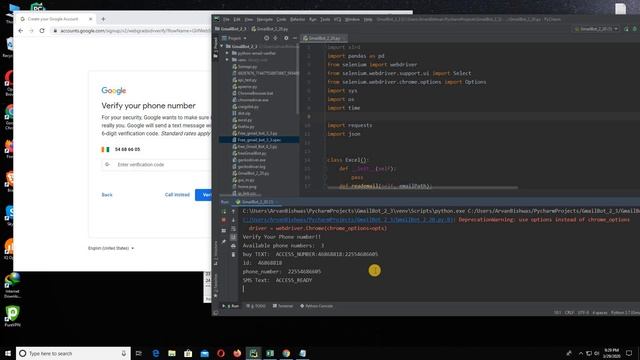
Task: Hide the Project panel with minus icon
Action: pos(295,38)
